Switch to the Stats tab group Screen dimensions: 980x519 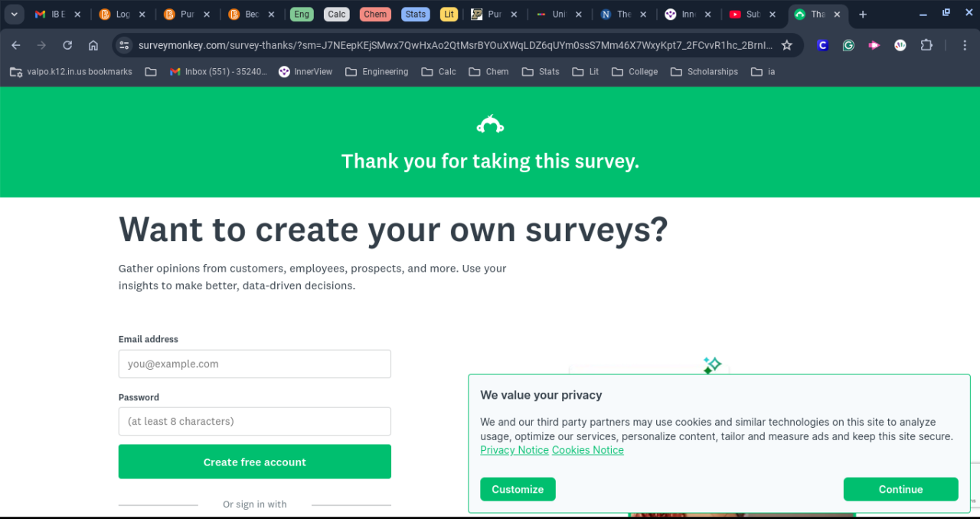click(415, 15)
